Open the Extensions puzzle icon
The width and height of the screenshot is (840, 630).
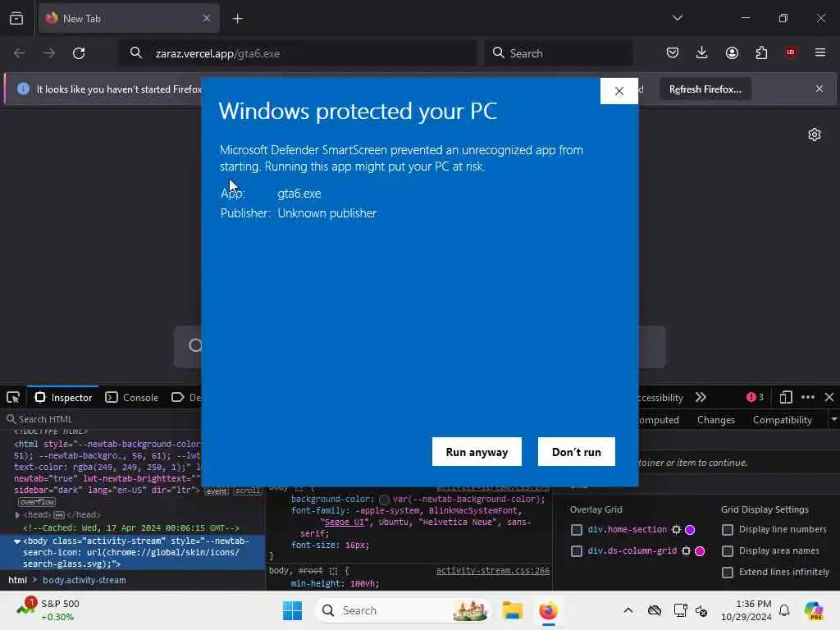point(761,52)
